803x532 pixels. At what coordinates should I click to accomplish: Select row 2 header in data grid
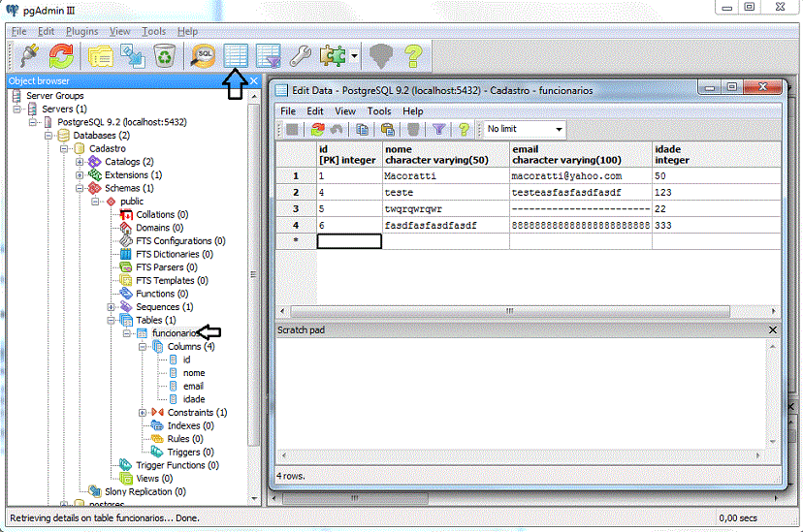(296, 192)
